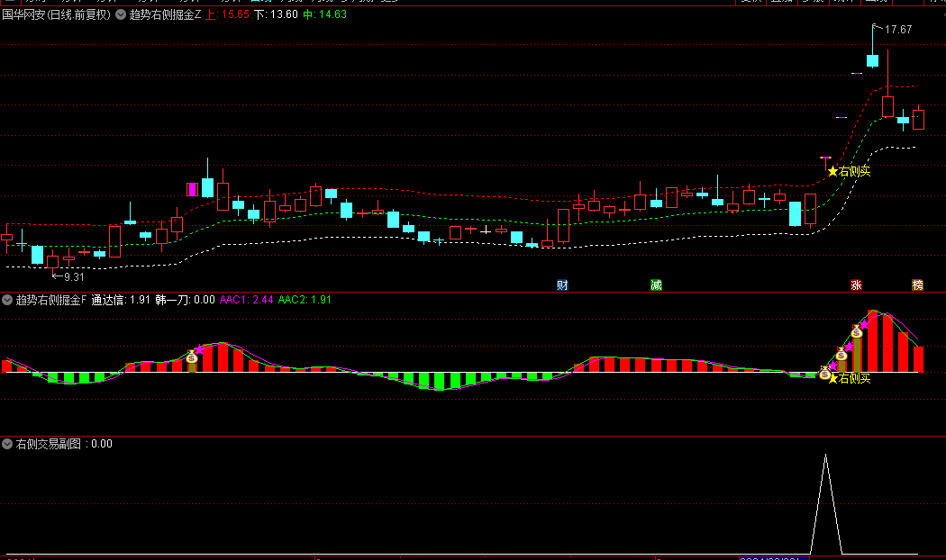The width and height of the screenshot is (946, 560).
Task: Click the blue 财 event marker
Action: tap(562, 285)
